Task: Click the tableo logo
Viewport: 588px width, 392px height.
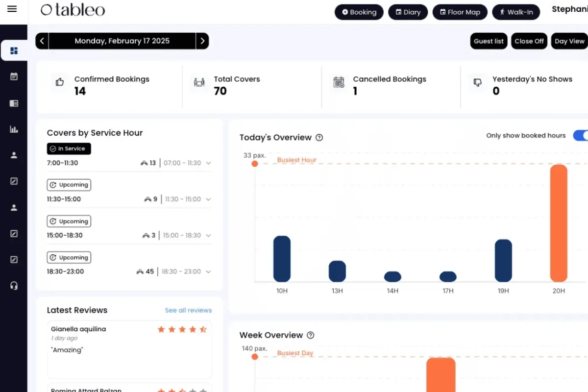Action: (x=73, y=9)
